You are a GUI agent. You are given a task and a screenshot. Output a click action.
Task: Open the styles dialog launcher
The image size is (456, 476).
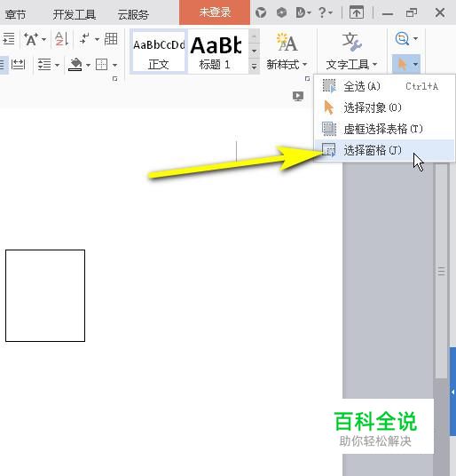point(307,79)
